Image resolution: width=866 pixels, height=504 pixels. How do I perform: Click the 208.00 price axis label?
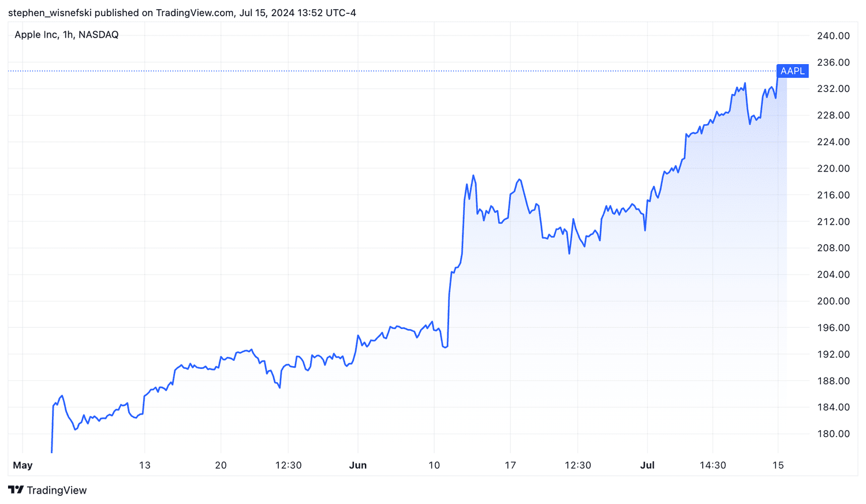coord(833,248)
